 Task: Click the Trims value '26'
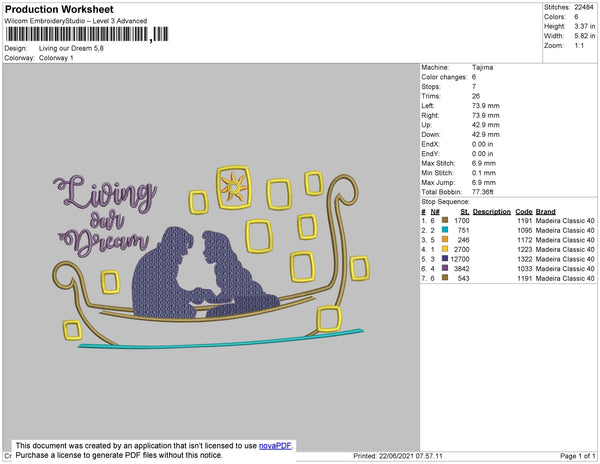(476, 96)
